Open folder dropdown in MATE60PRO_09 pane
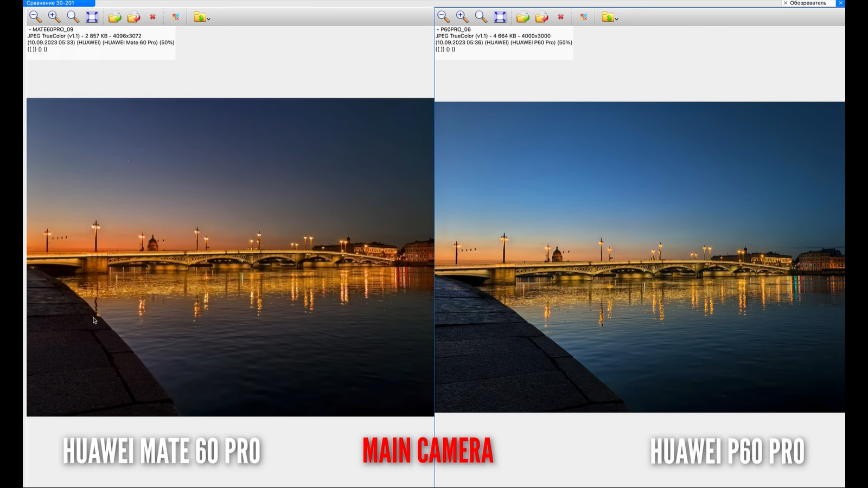The width and height of the screenshot is (868, 488). (202, 17)
